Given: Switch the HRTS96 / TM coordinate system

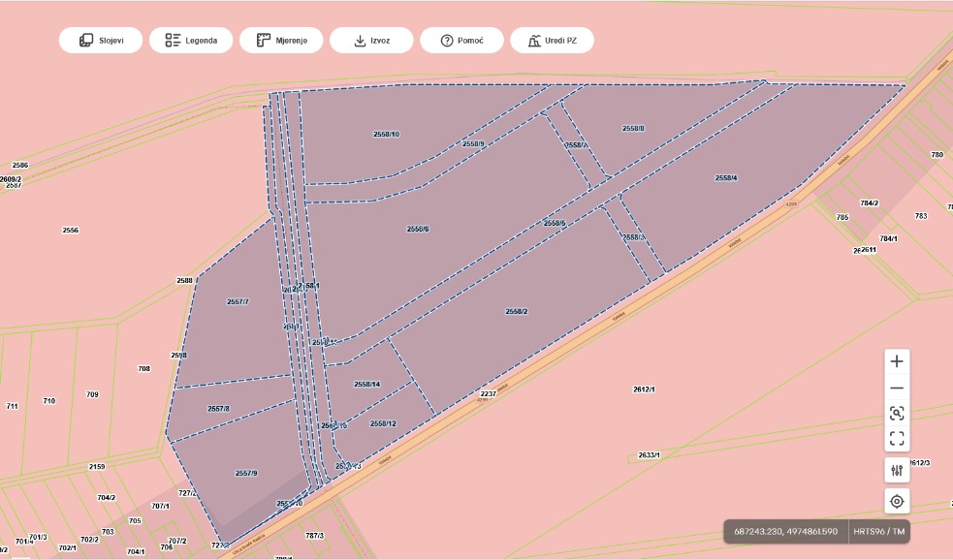Looking at the screenshot, I should [x=879, y=532].
